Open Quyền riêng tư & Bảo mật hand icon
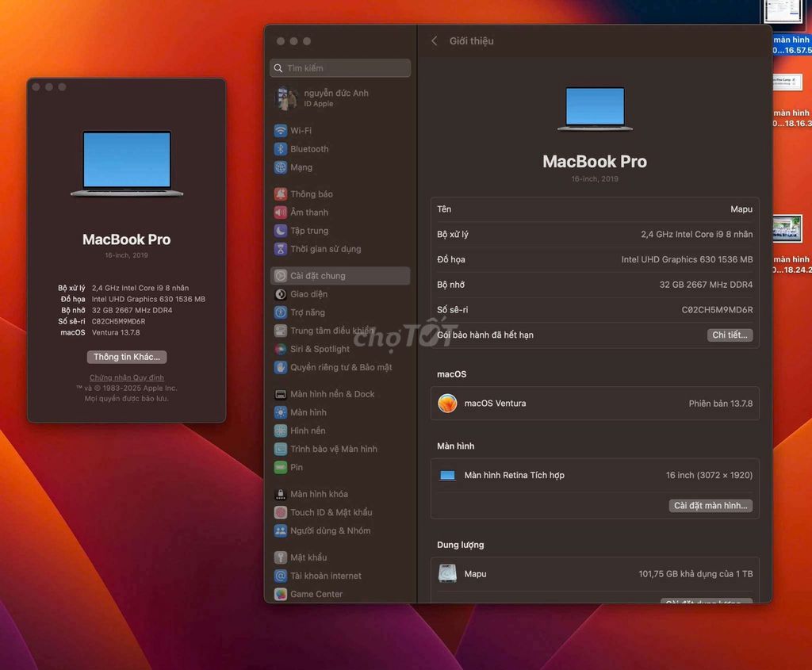The image size is (812, 670). [280, 368]
